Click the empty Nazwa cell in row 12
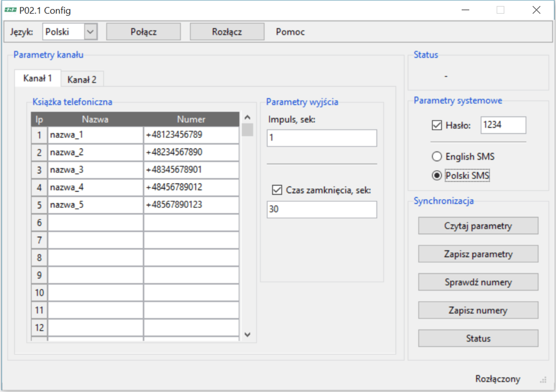 click(x=95, y=327)
